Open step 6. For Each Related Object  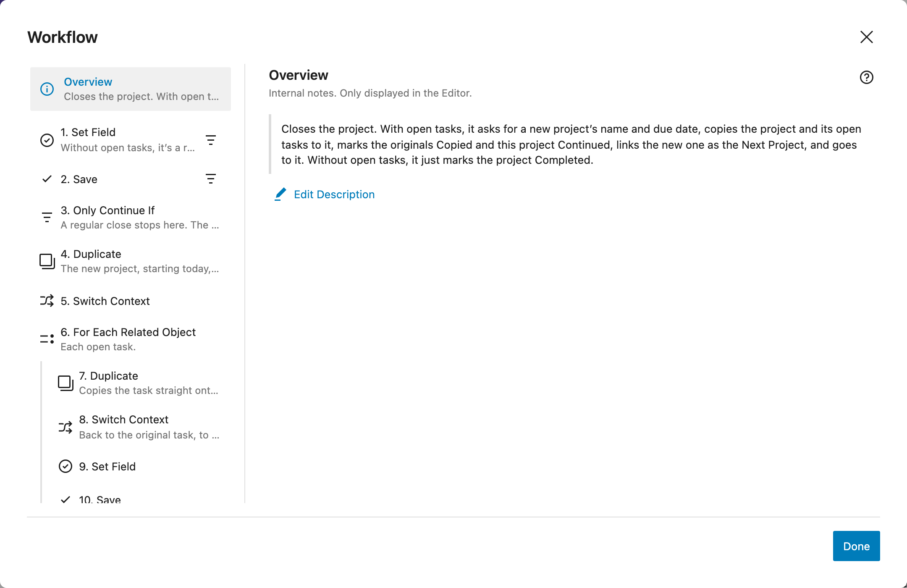click(131, 339)
